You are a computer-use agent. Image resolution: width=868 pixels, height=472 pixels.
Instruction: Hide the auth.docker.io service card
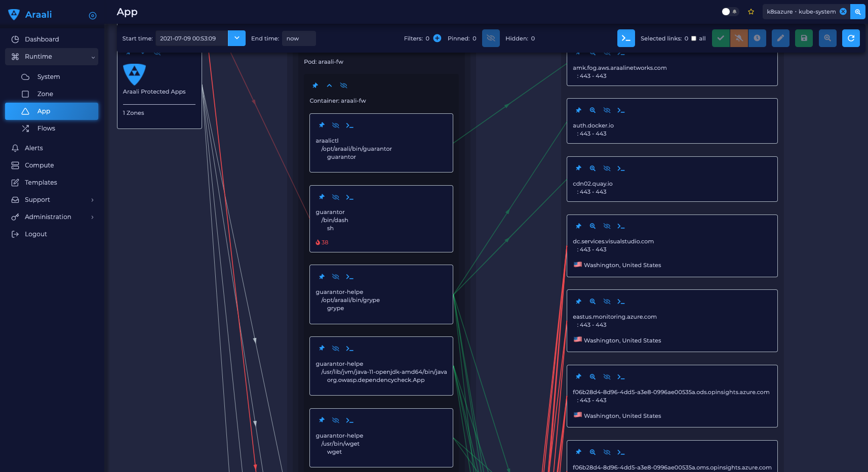tap(607, 110)
